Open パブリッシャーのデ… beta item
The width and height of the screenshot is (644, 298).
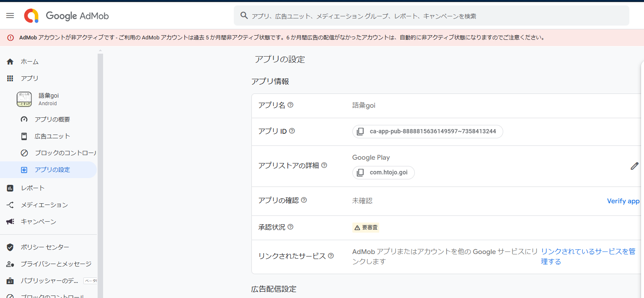coord(49,281)
